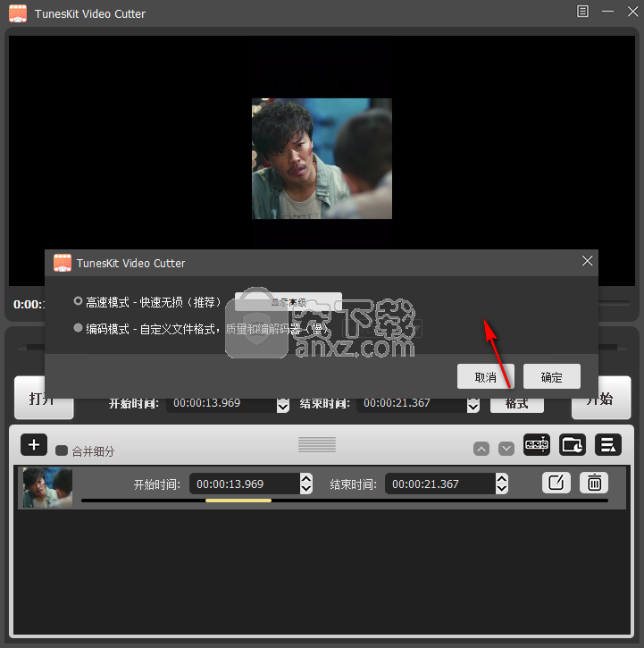Add a new segment with plus icon

pyautogui.click(x=34, y=445)
